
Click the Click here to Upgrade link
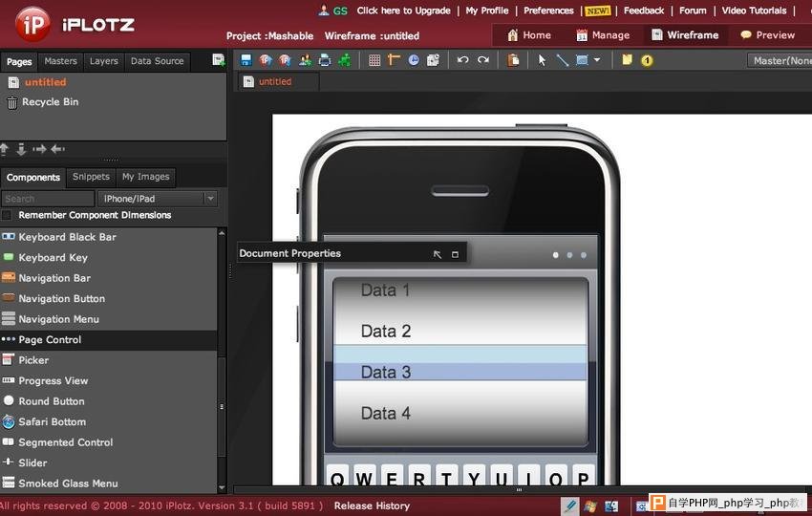403,11
